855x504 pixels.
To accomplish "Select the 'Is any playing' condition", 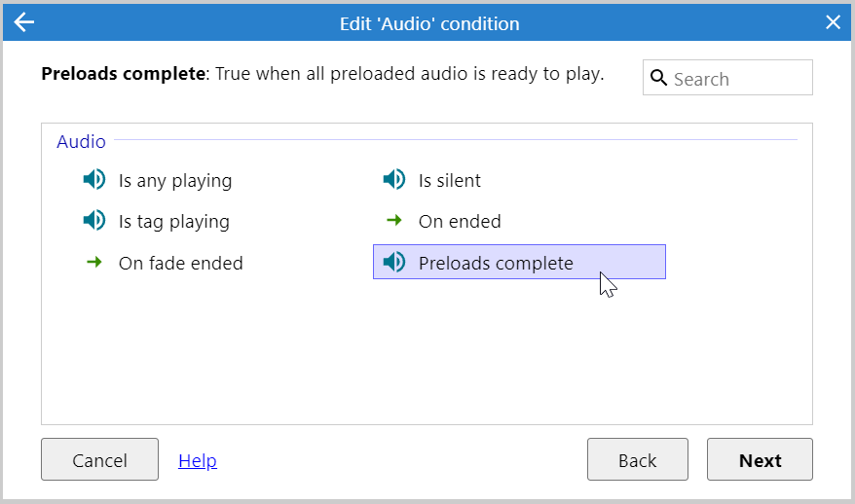I will pos(157,180).
